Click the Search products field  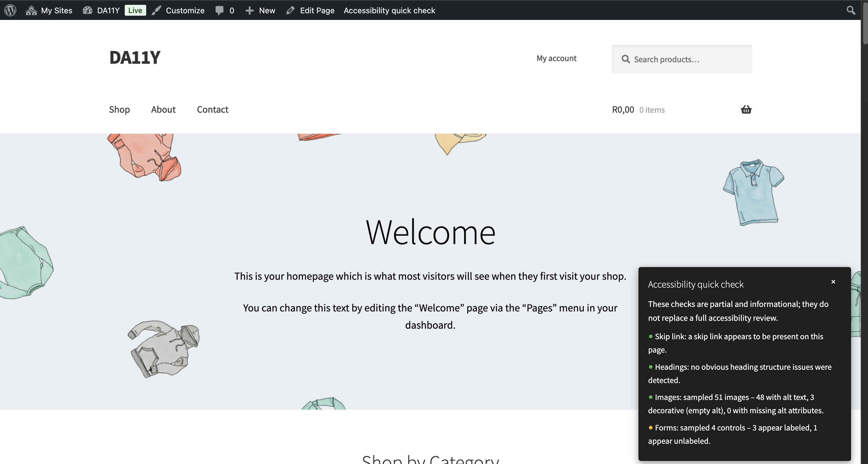tap(681, 59)
